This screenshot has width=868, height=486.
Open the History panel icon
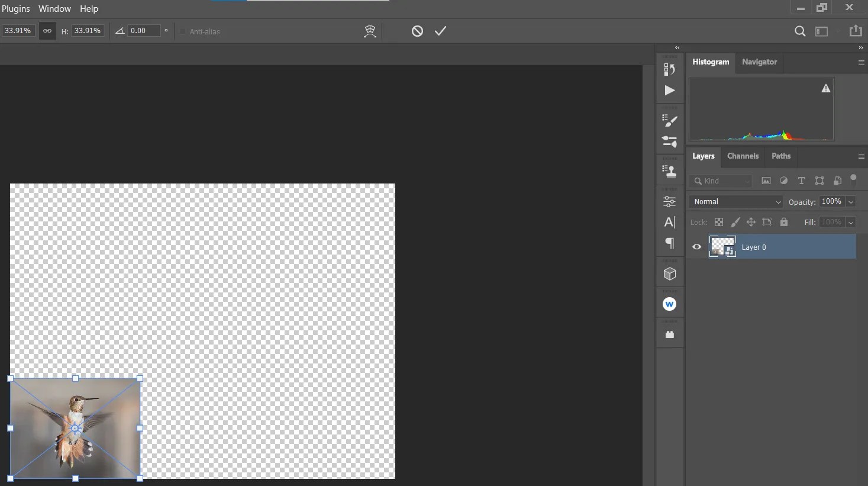[x=669, y=69]
